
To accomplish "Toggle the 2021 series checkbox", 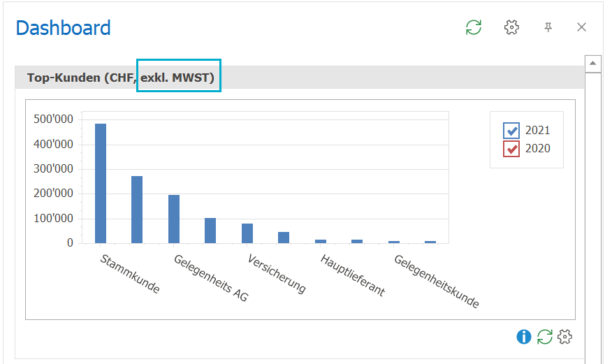I will click(x=511, y=131).
